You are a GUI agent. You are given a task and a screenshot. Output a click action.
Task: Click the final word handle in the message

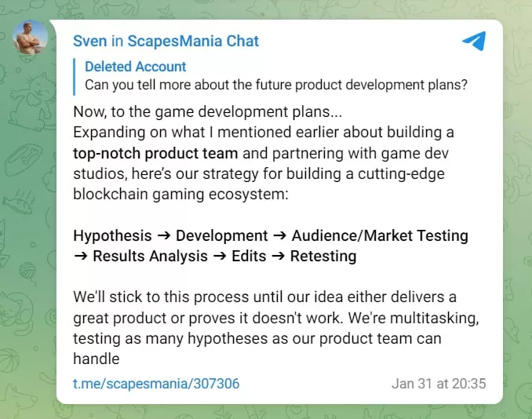click(x=96, y=359)
